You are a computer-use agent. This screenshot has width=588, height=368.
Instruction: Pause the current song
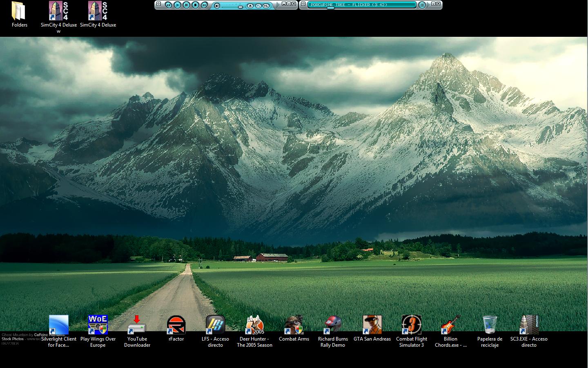click(x=186, y=5)
